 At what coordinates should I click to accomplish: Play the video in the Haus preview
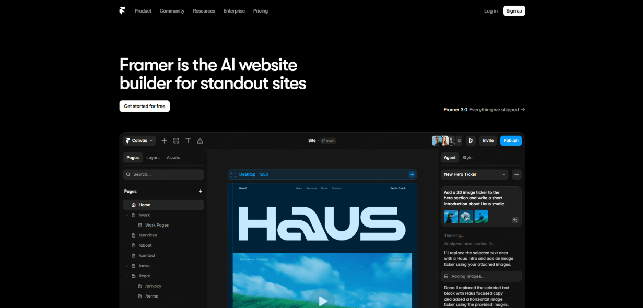323,300
